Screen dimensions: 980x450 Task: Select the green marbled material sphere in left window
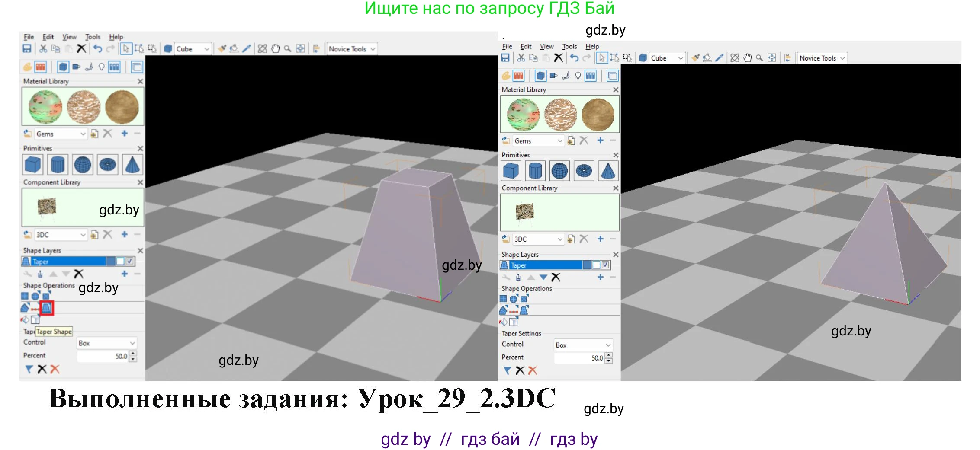tap(45, 107)
